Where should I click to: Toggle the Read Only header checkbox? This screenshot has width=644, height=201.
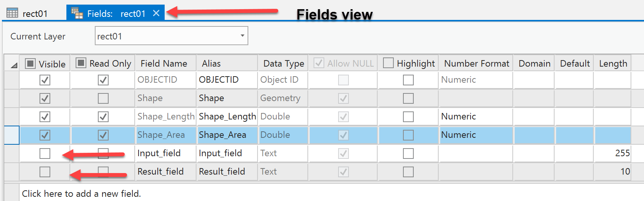pyautogui.click(x=81, y=63)
